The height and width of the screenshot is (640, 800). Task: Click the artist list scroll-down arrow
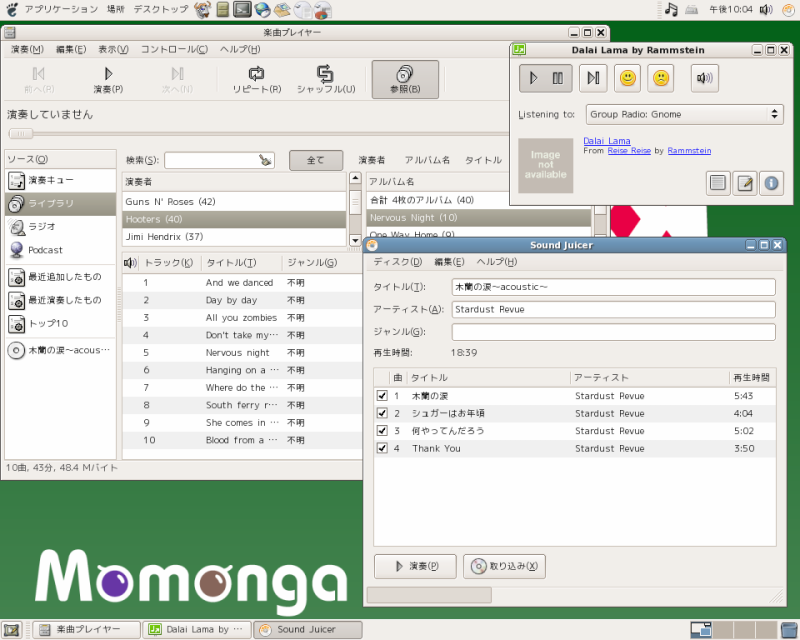point(355,240)
